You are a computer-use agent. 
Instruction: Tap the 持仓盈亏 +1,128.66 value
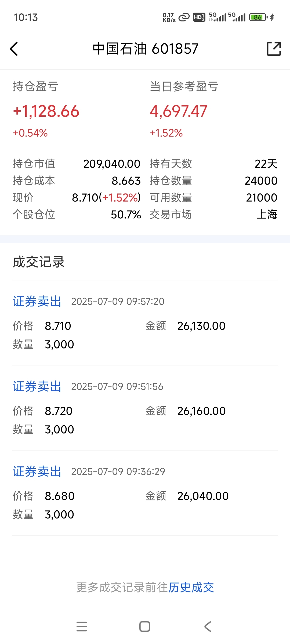(x=46, y=111)
